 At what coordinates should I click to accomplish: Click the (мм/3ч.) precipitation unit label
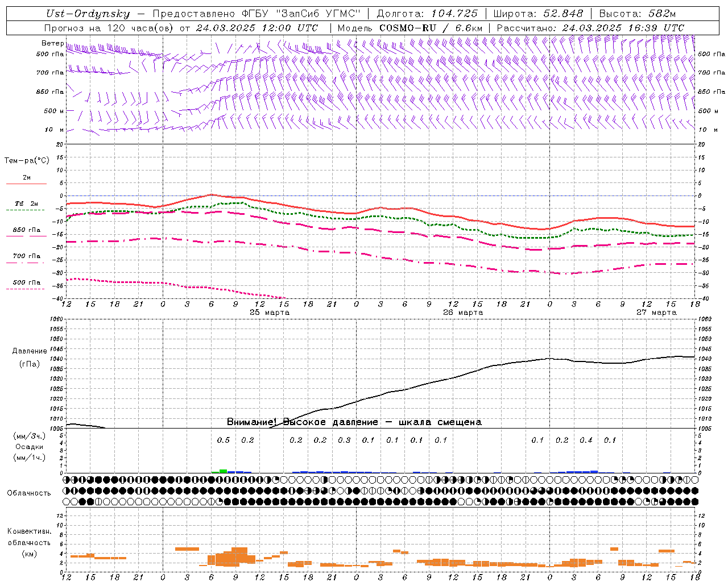pyautogui.click(x=29, y=436)
